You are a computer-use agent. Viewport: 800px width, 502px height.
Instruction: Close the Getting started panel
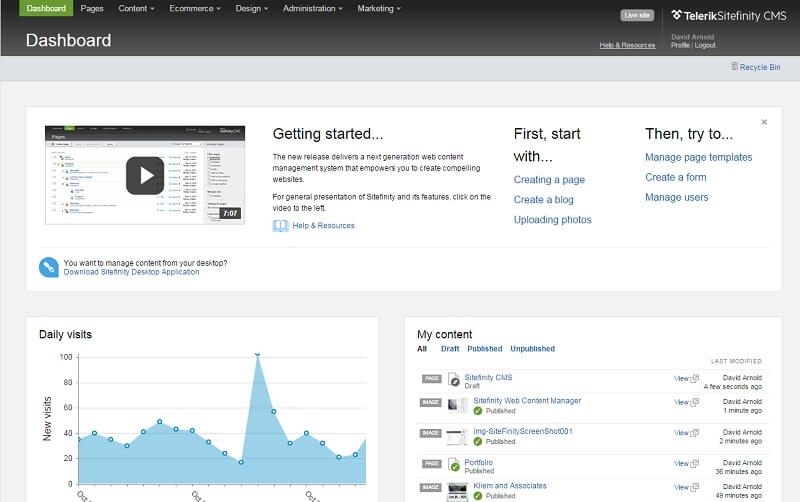(764, 122)
